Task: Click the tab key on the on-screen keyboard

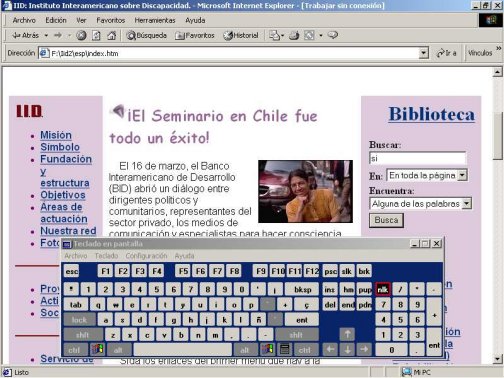Action: pos(76,305)
